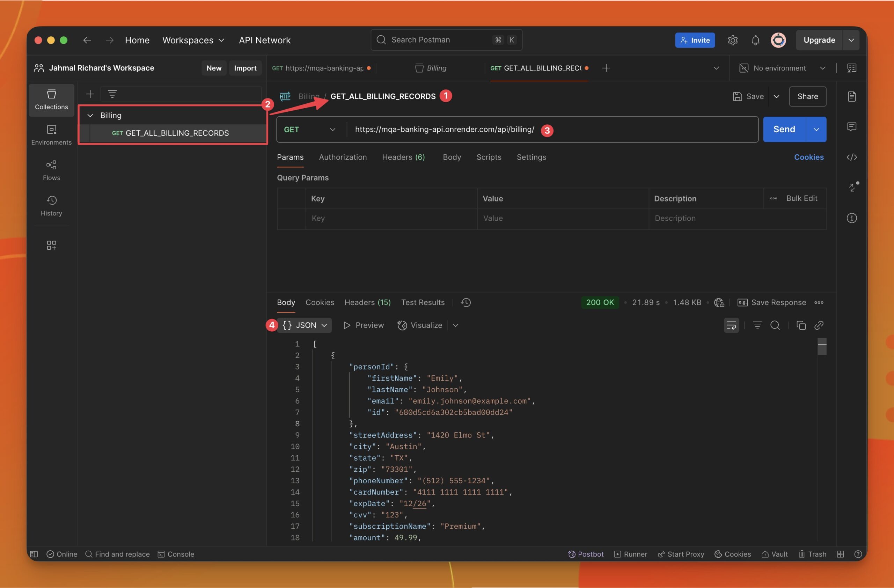The height and width of the screenshot is (588, 894).
Task: Click the Bulk Edit link
Action: 801,199
